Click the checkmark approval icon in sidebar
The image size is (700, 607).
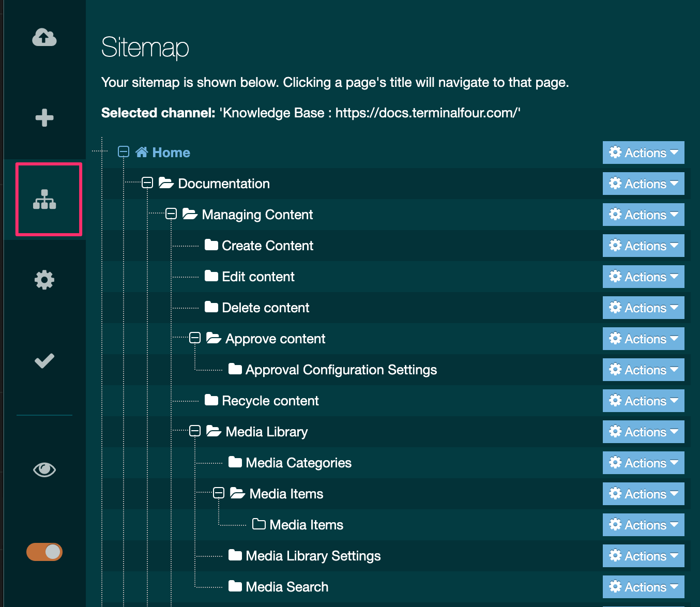point(44,361)
